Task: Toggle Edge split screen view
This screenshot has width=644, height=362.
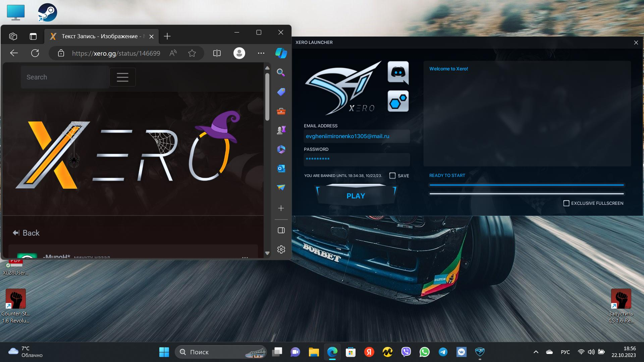Action: click(x=217, y=53)
